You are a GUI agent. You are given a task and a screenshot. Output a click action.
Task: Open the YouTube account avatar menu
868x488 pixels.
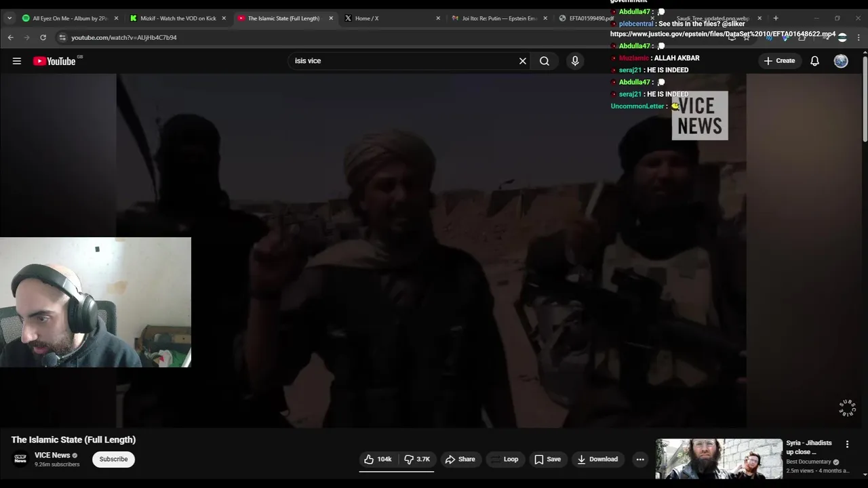click(x=841, y=61)
